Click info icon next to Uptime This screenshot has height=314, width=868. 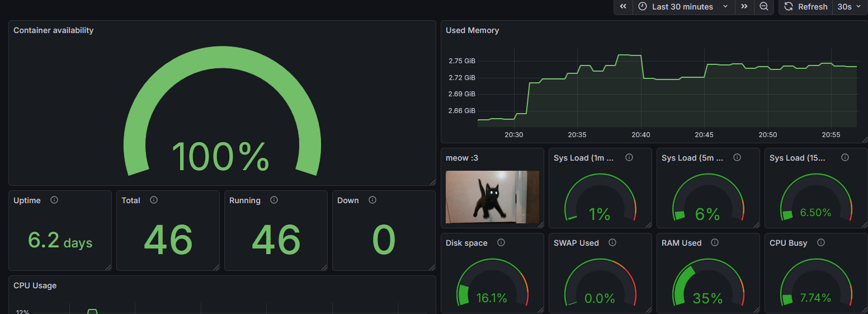coord(54,200)
